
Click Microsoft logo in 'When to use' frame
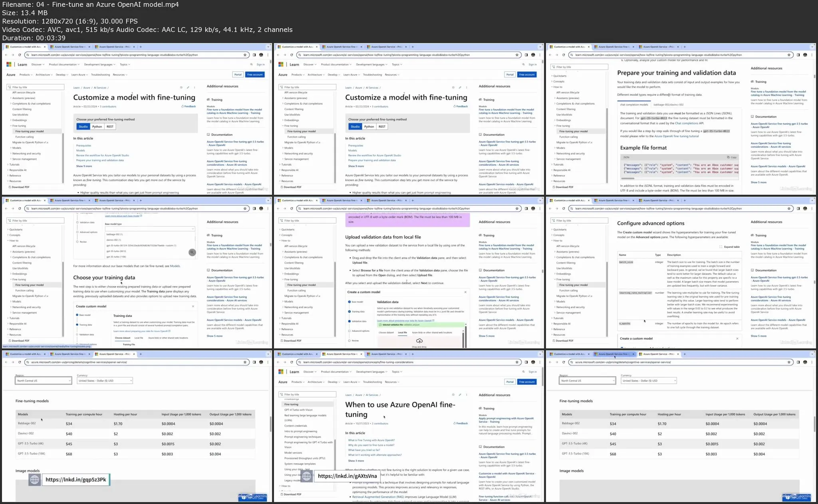(281, 372)
